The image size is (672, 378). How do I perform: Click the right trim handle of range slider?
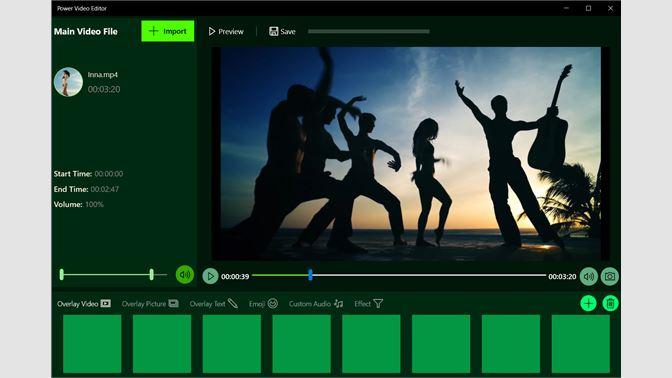click(x=151, y=275)
